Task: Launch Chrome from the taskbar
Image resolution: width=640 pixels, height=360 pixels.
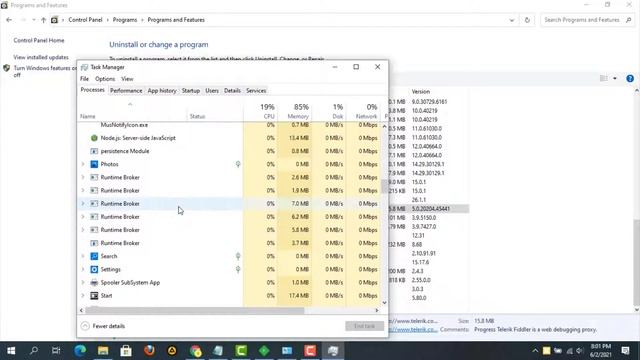Action: click(x=195, y=351)
